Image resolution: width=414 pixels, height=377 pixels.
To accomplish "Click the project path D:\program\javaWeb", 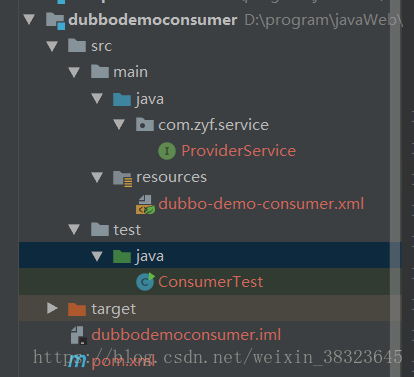I will pyautogui.click(x=324, y=20).
